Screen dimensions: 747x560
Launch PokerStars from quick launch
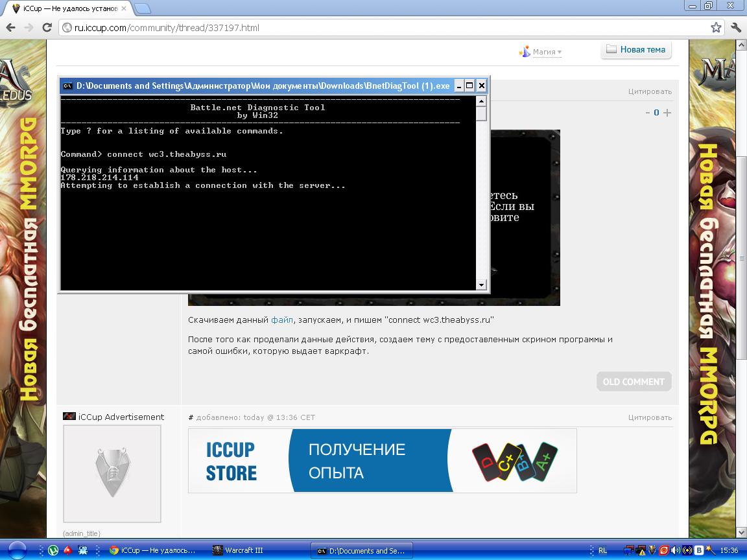(x=68, y=550)
